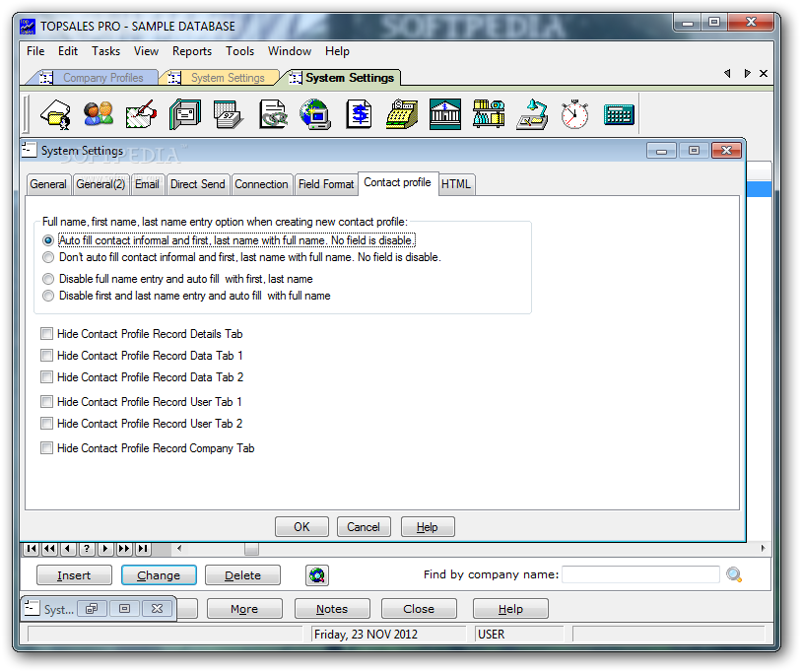Open the Reports menu
Viewport: 801px width, 672px height.
click(192, 51)
